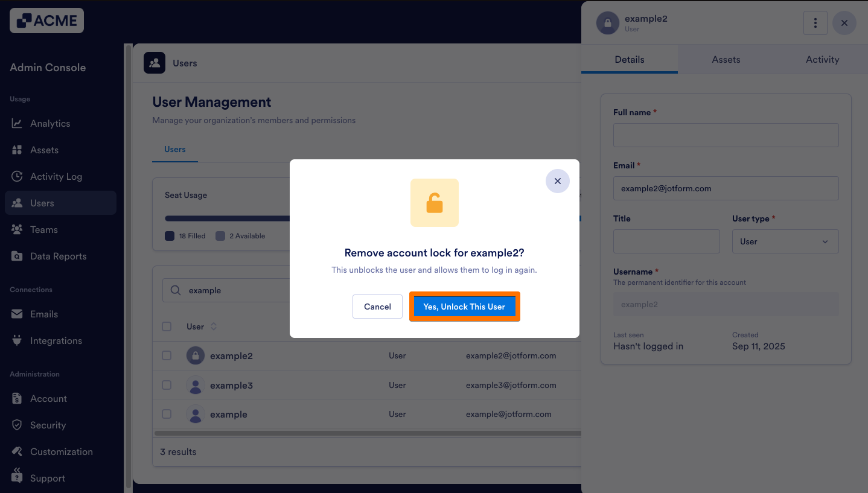Tick the checkbox for example3 row
868x493 pixels.
point(167,385)
